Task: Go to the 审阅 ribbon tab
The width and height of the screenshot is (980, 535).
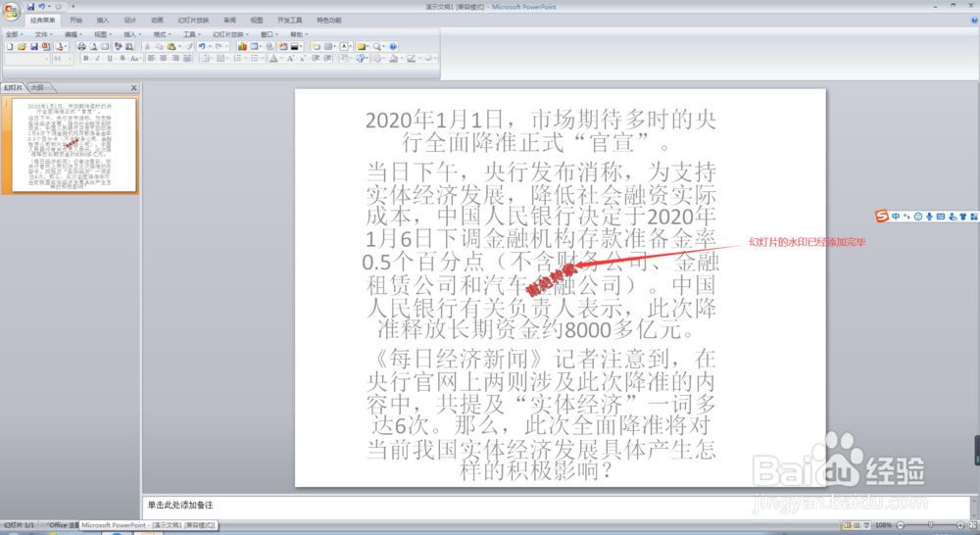Action: (x=230, y=21)
